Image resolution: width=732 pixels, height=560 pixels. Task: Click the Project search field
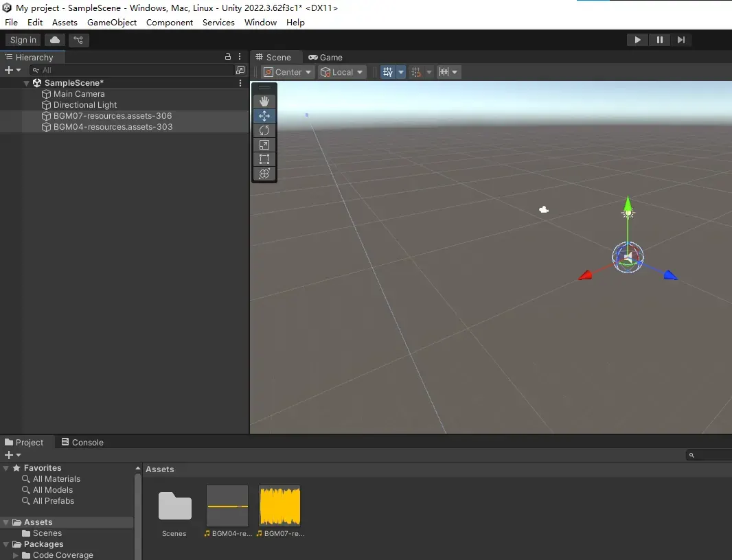pyautogui.click(x=709, y=455)
